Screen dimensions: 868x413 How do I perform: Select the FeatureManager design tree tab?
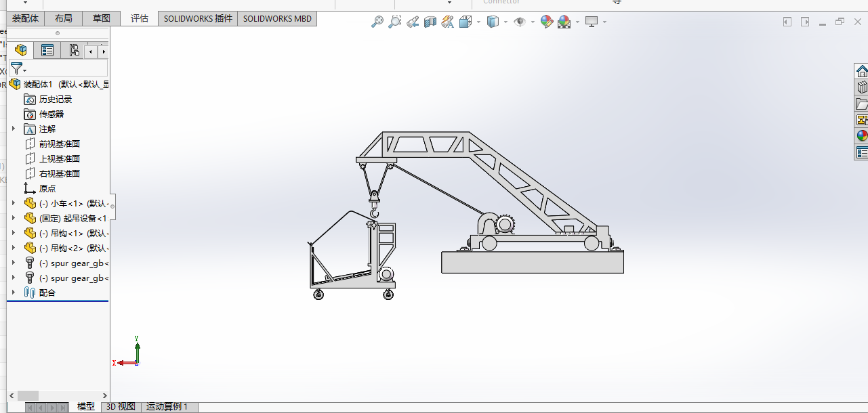pos(21,50)
